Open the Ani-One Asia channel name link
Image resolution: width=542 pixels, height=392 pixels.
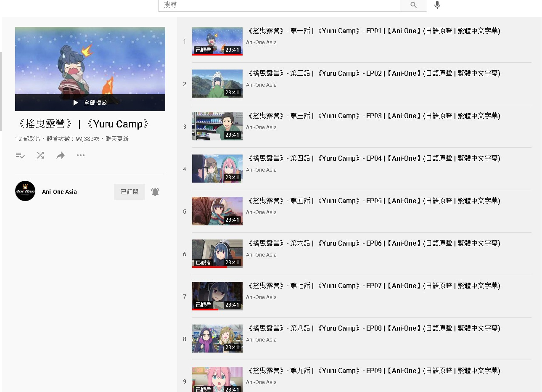tap(59, 192)
